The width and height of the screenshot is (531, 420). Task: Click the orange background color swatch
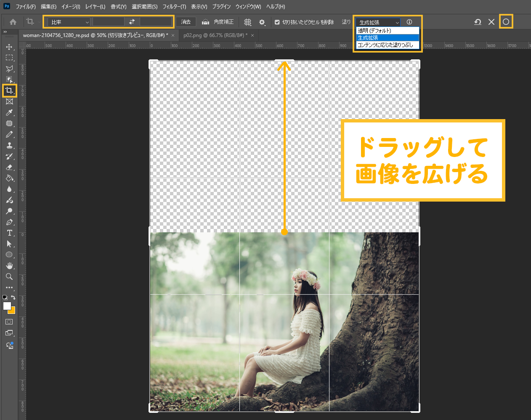coord(13,311)
